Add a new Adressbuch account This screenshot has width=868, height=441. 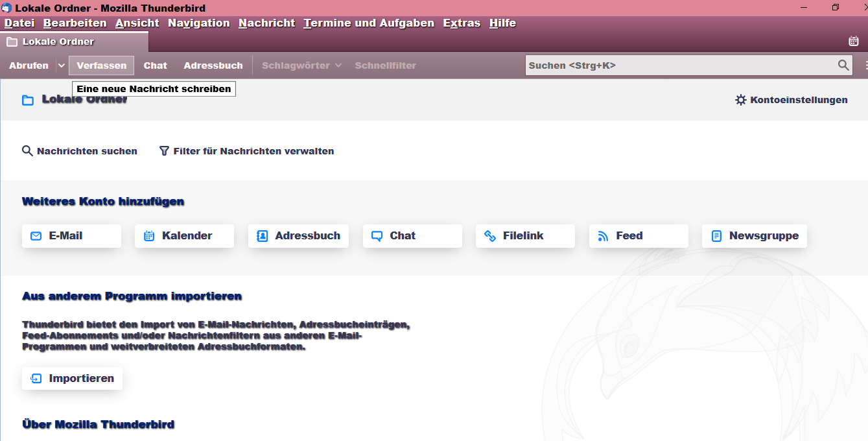point(298,235)
